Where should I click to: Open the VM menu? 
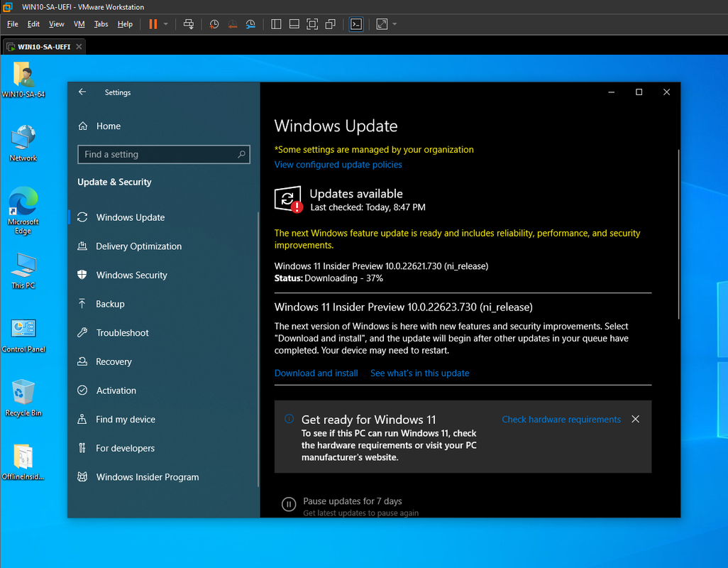coord(79,24)
